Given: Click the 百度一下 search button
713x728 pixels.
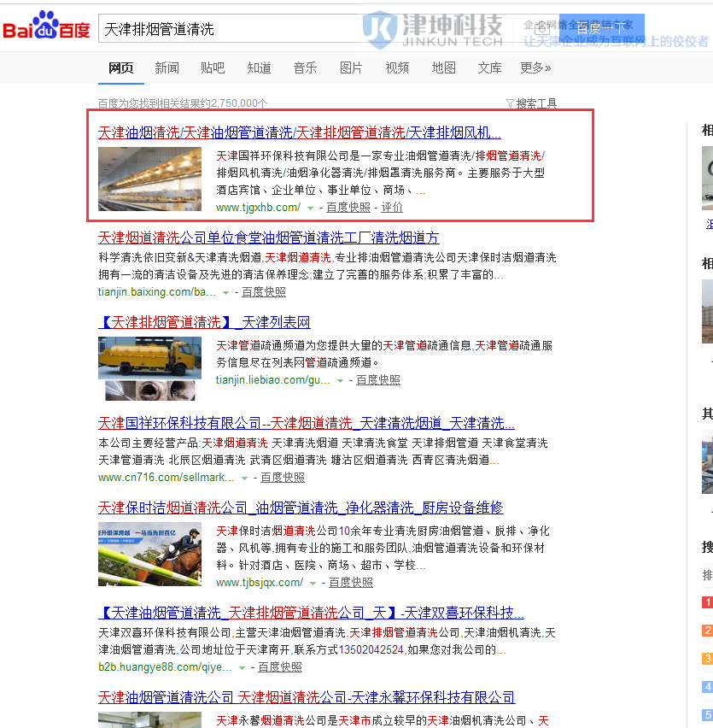Looking at the screenshot, I should (601, 29).
